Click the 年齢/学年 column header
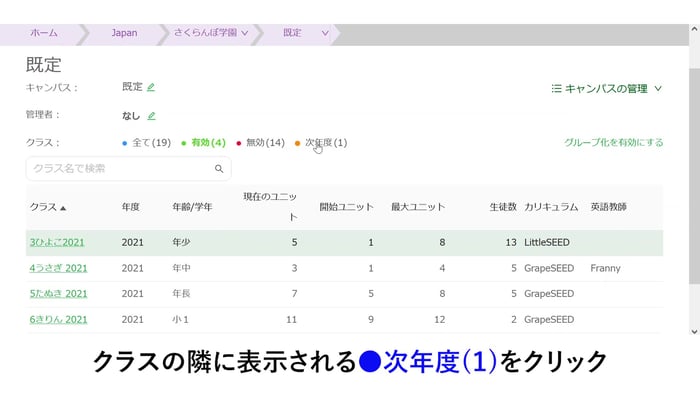Image resolution: width=700 pixels, height=393 pixels. coord(192,207)
